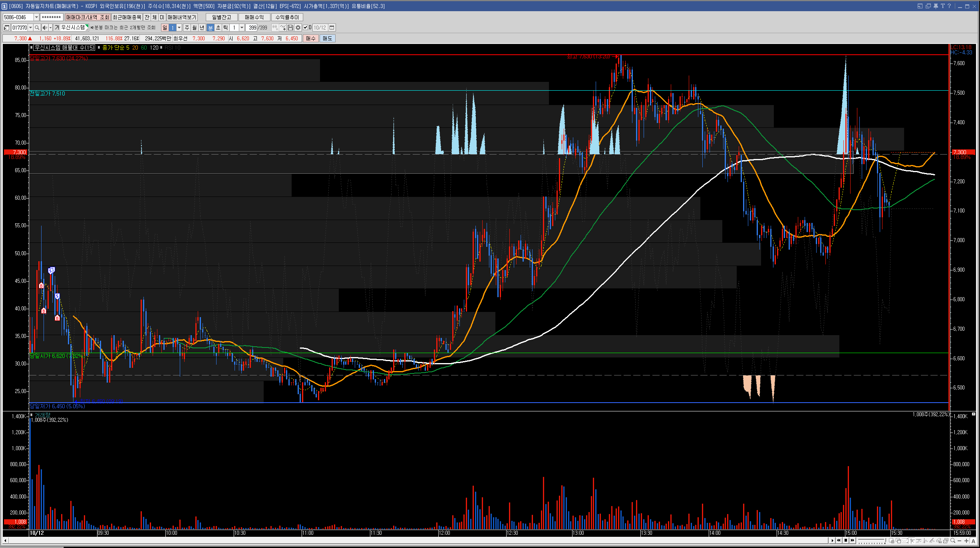Adjust the chart zoom slider at bottom

coord(885,540)
